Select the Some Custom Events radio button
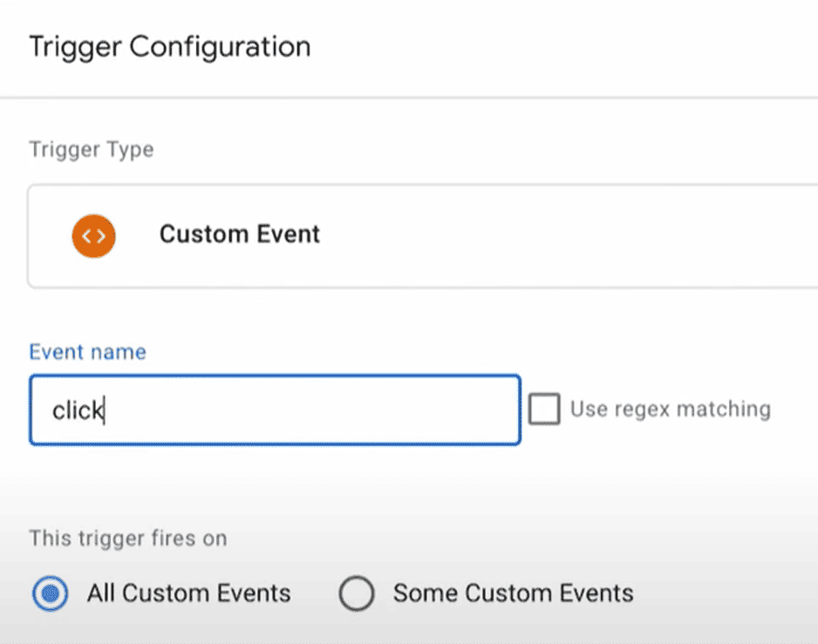Screen dimensions: 818x644 point(357,594)
